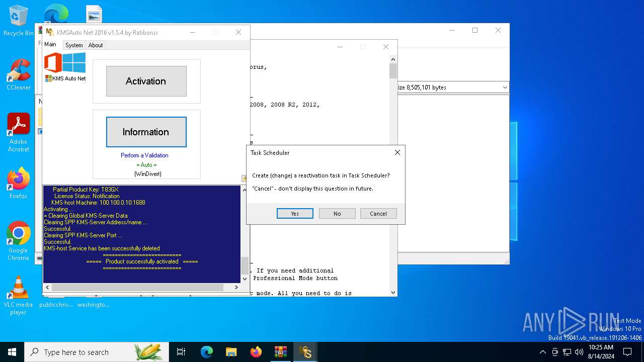The image size is (644, 362).
Task: Open the size 8,505,101 bytes dropdown
Action: [x=505, y=87]
